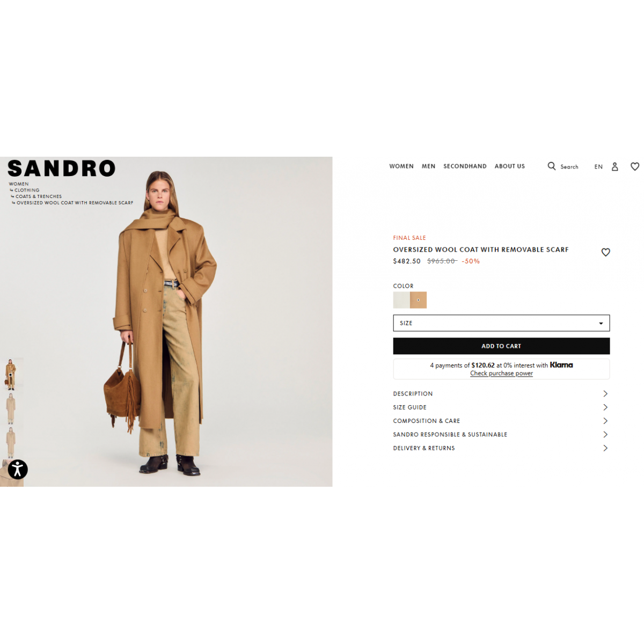Expand the DESCRIPTION section
This screenshot has width=644, height=644.
[x=501, y=394]
